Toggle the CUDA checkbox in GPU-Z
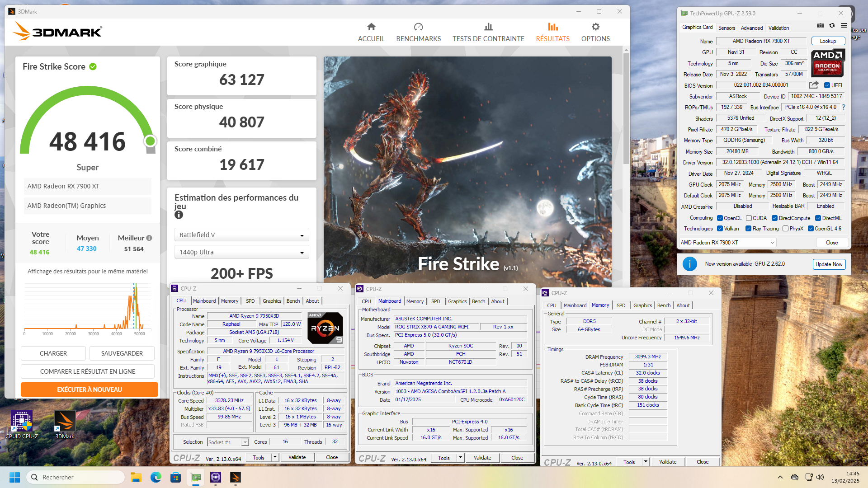 pyautogui.click(x=749, y=218)
